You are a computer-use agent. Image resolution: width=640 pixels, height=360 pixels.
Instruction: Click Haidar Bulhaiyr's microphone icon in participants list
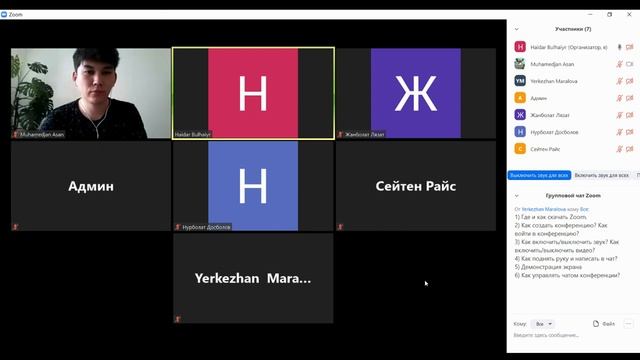(619, 47)
